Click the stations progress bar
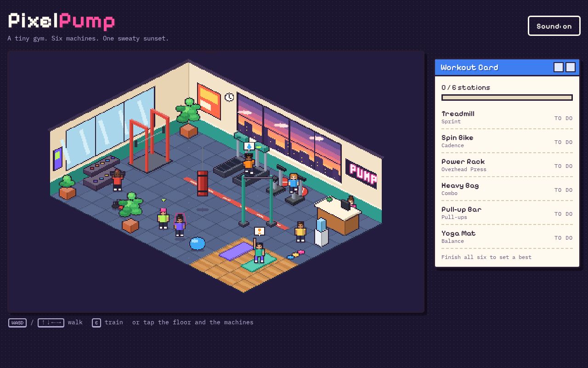The height and width of the screenshot is (368, 588). (x=507, y=98)
